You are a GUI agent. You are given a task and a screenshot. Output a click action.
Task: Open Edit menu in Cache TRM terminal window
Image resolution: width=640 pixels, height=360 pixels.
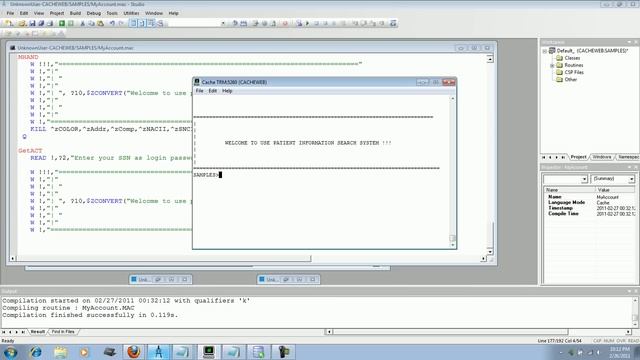pyautogui.click(x=213, y=91)
